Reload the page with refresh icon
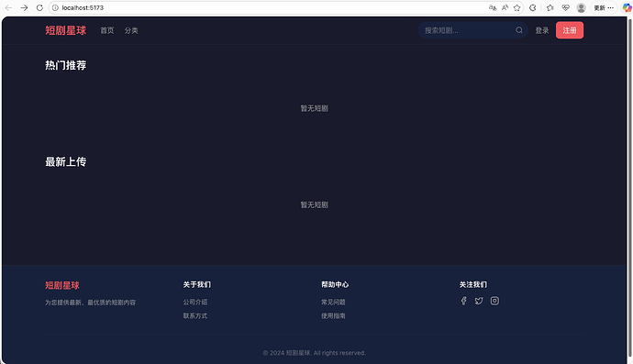Screen dimensions: 633x364 pyautogui.click(x=39, y=7)
